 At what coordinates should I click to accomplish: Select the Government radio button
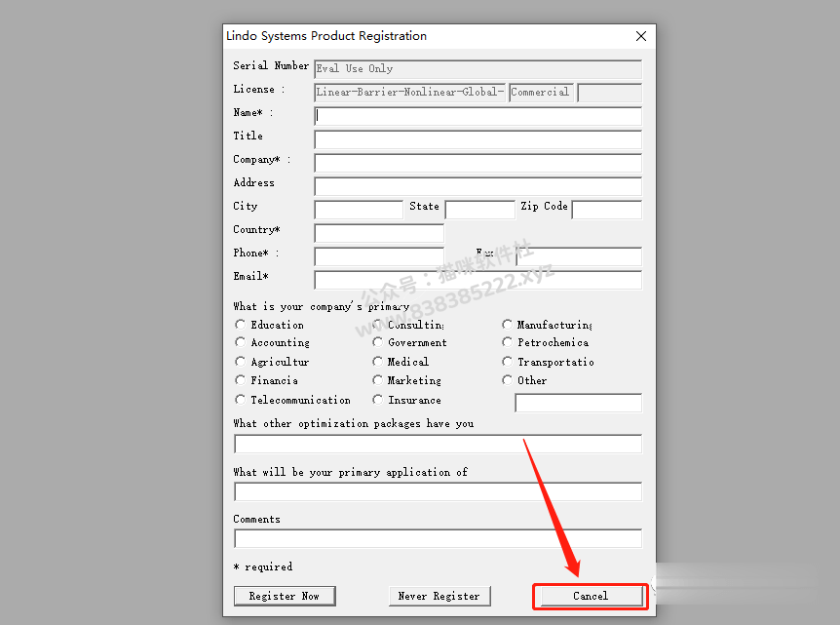(378, 342)
